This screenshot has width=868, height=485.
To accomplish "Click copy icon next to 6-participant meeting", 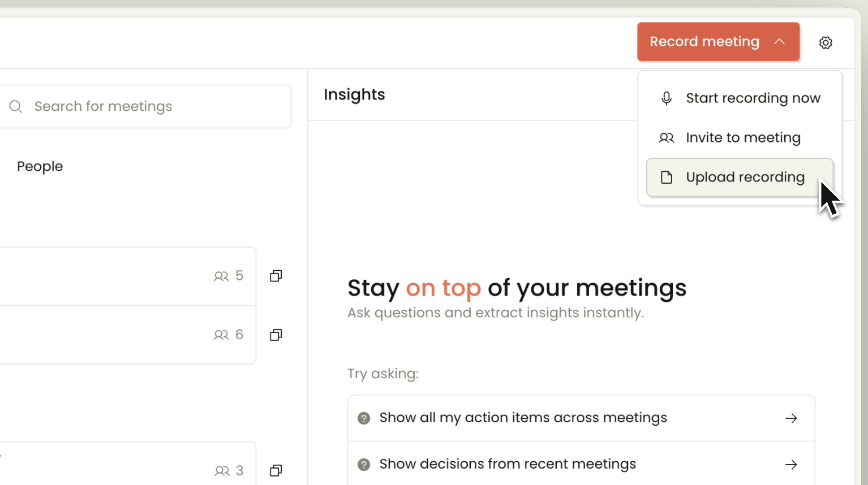I will pos(276,335).
